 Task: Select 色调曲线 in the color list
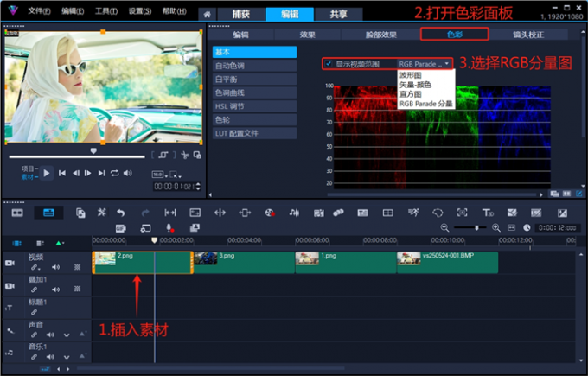(x=254, y=92)
